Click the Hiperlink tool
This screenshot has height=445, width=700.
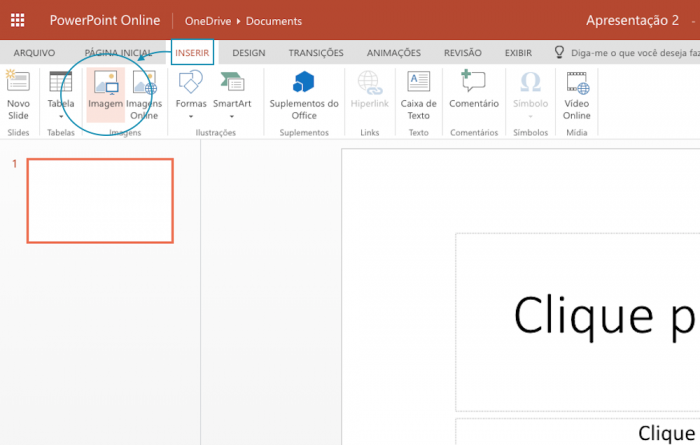[x=370, y=90]
